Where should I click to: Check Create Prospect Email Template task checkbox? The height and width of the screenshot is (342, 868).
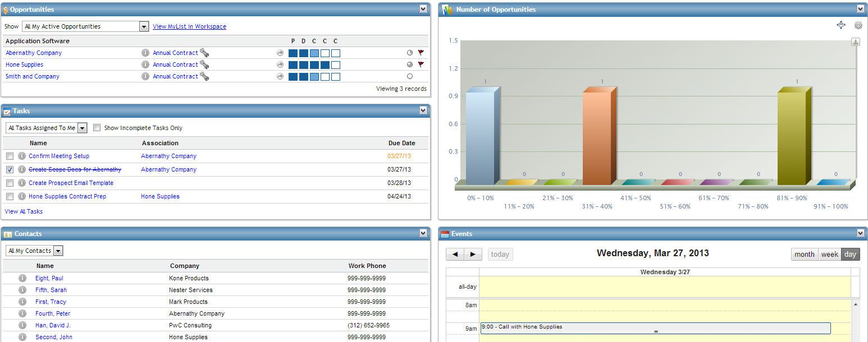10,183
